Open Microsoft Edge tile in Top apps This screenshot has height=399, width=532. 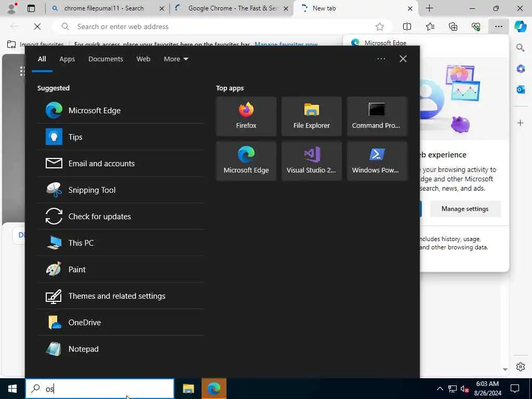click(246, 161)
